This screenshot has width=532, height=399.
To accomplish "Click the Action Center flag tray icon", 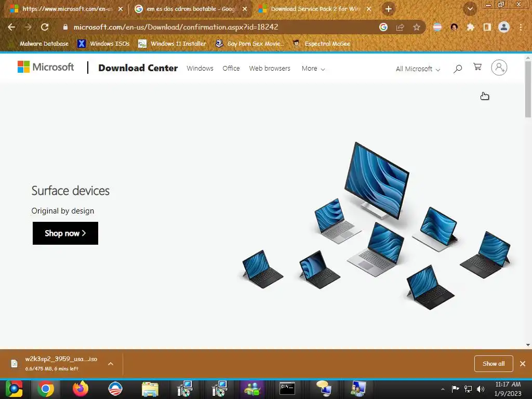I will tap(455, 389).
